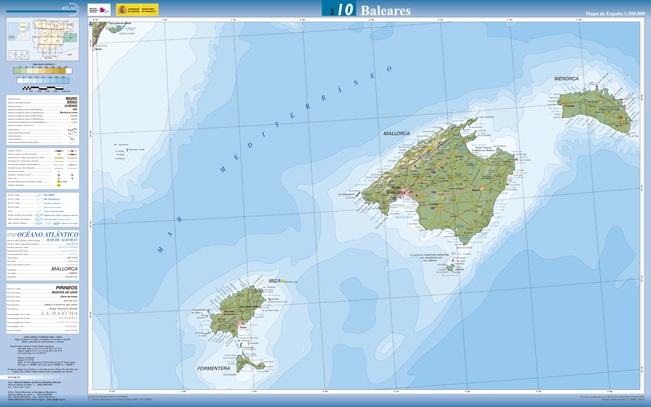Pick the brown elevation tint swatch
This screenshot has width=651, height=407.
(62, 71)
